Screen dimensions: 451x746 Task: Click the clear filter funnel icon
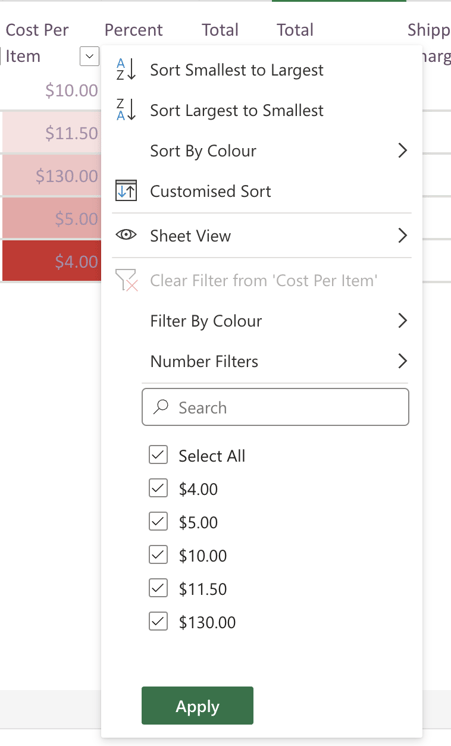[127, 280]
